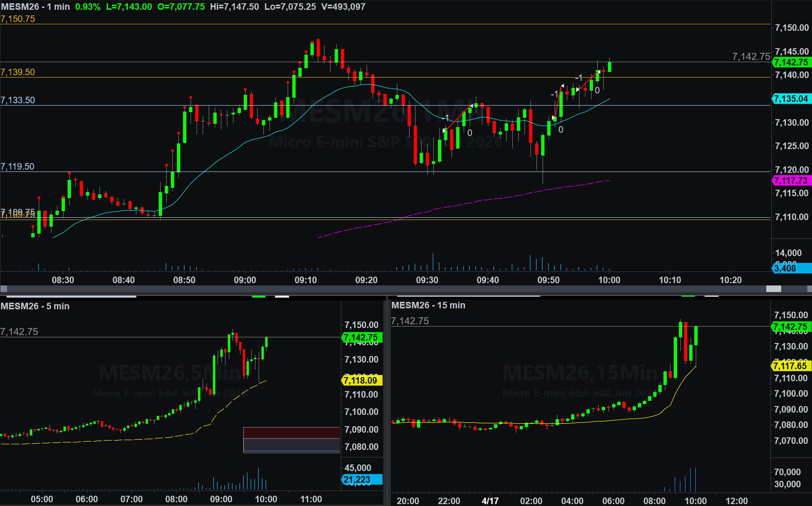Click the right arrow of the 1 min chart scrollbar
The image size is (812, 506).
pyautogui.click(x=809, y=289)
